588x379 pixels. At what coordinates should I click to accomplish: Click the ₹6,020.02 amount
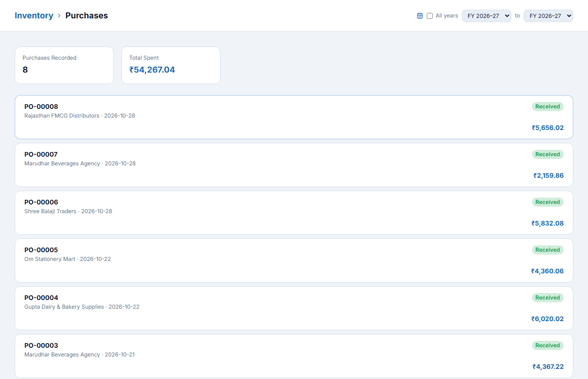pos(548,319)
